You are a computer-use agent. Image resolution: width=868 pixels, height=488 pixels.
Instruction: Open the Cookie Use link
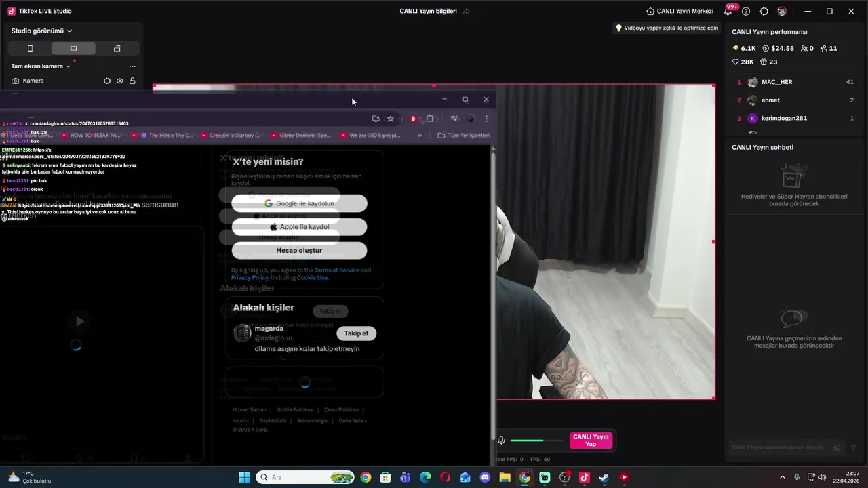coord(313,277)
